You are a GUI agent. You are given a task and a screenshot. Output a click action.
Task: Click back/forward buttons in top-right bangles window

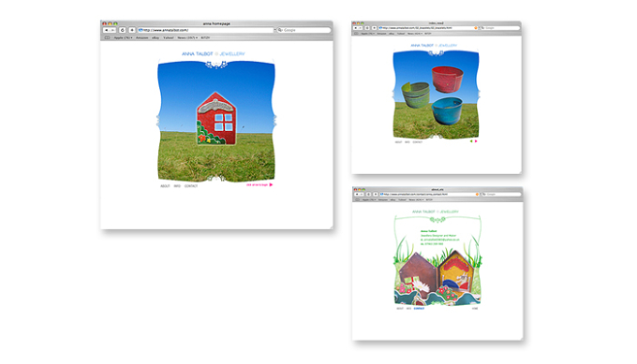[359, 28]
